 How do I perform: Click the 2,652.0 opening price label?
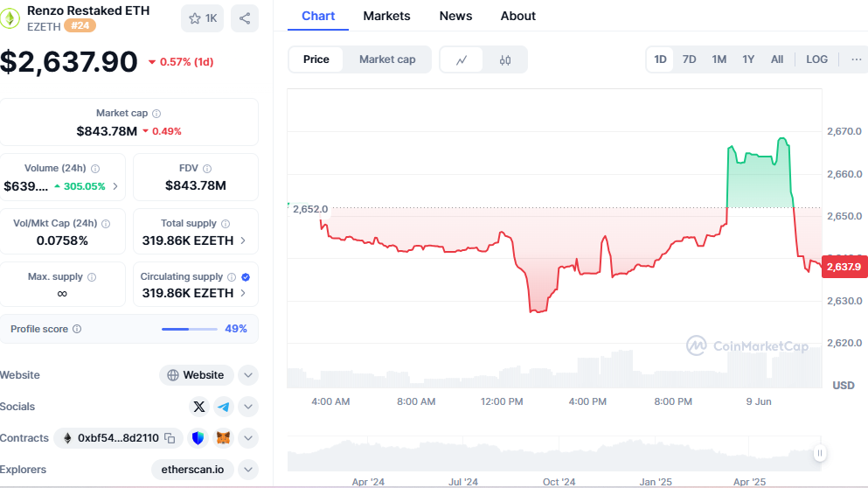(310, 209)
